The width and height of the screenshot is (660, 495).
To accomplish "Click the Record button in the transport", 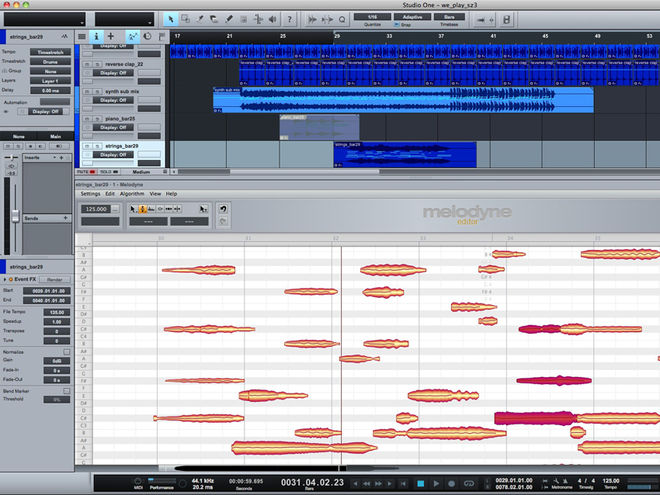I will [451, 484].
